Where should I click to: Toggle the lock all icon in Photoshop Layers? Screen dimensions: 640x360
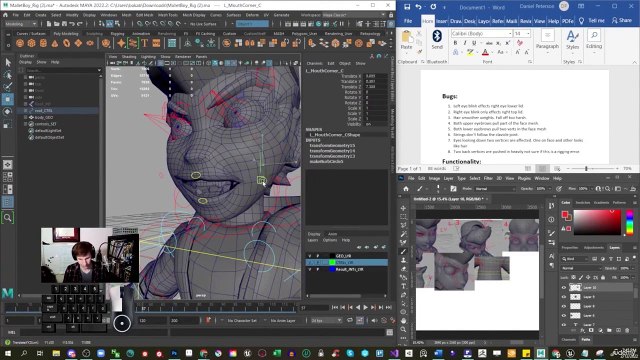603,278
